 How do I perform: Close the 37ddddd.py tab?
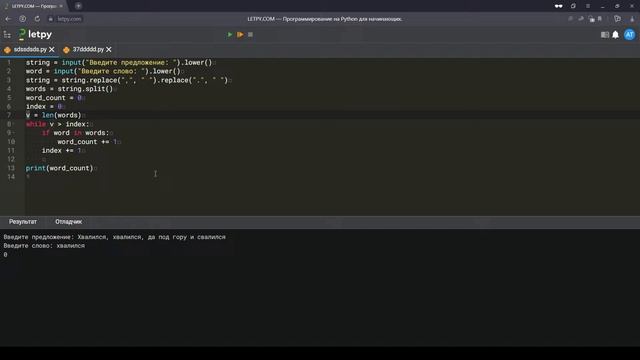(x=109, y=49)
